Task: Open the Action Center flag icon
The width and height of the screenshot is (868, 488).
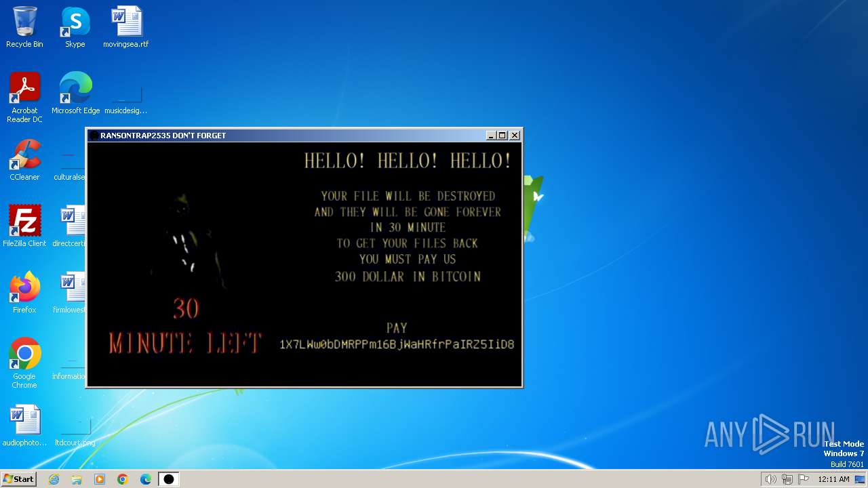Action: (804, 479)
